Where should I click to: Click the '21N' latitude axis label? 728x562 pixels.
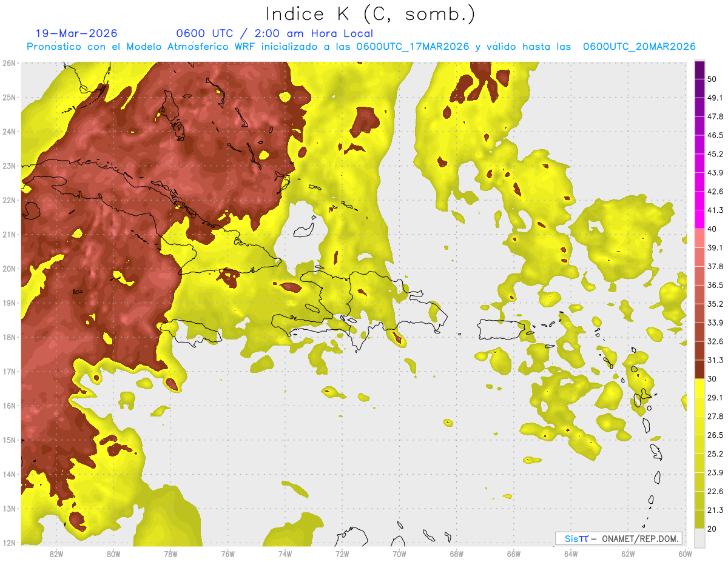(9, 235)
